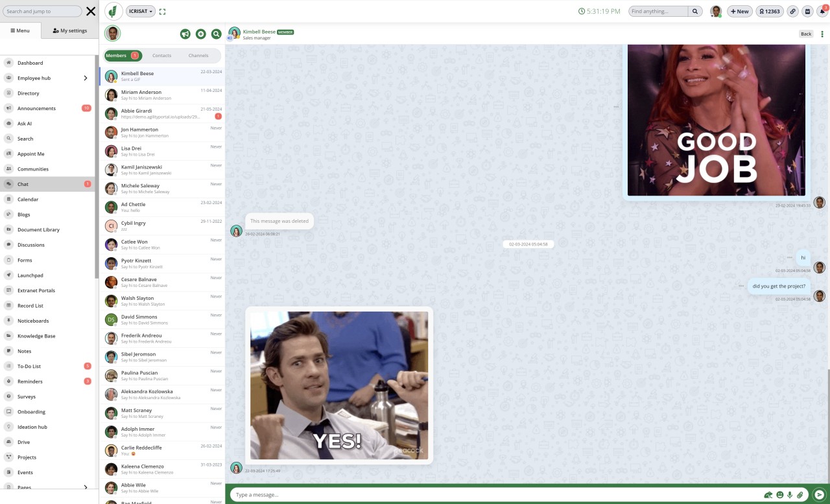Click the megaphone broadcast icon

[x=185, y=34]
